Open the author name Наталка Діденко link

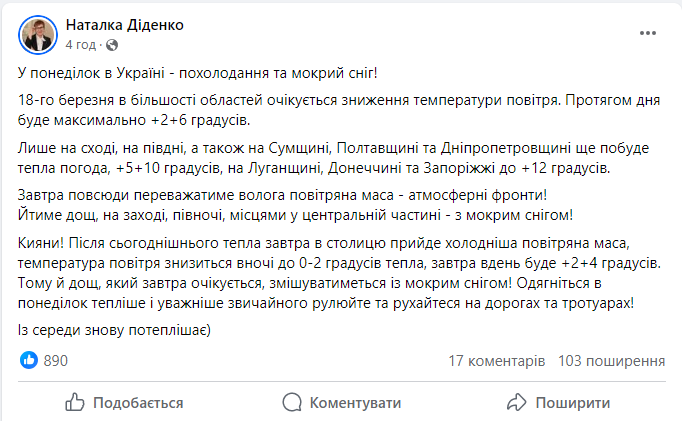(x=124, y=25)
